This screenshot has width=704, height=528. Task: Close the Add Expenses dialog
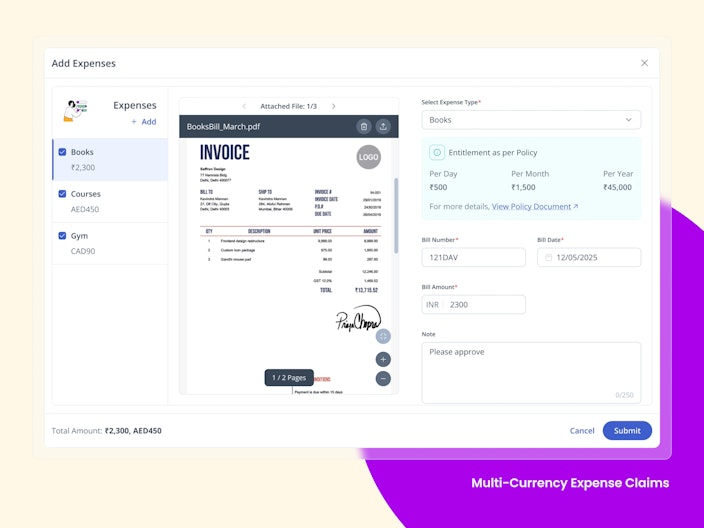click(644, 63)
